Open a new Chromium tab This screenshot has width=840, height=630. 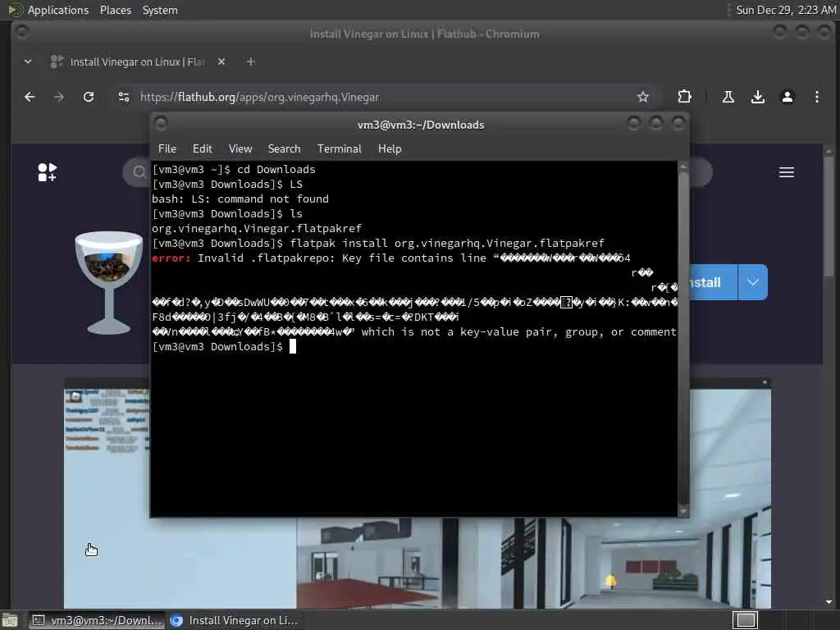pyautogui.click(x=251, y=62)
